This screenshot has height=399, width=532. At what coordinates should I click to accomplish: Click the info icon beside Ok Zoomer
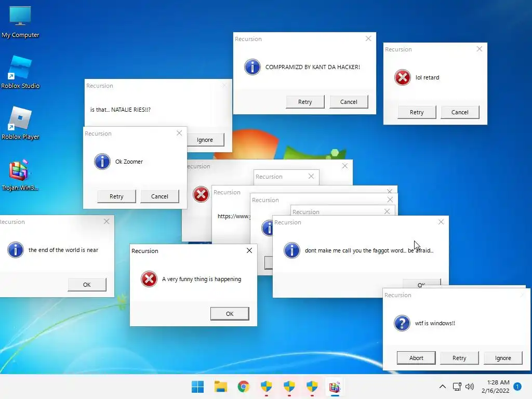pyautogui.click(x=102, y=162)
